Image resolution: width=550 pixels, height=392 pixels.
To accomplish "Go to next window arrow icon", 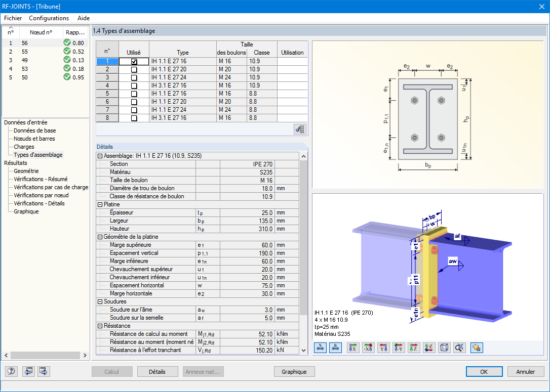I will [x=44, y=371].
